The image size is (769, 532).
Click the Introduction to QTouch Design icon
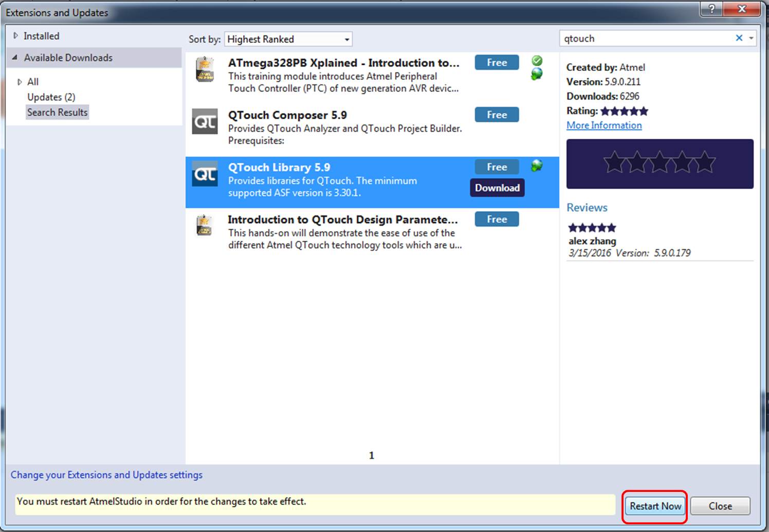coord(205,225)
